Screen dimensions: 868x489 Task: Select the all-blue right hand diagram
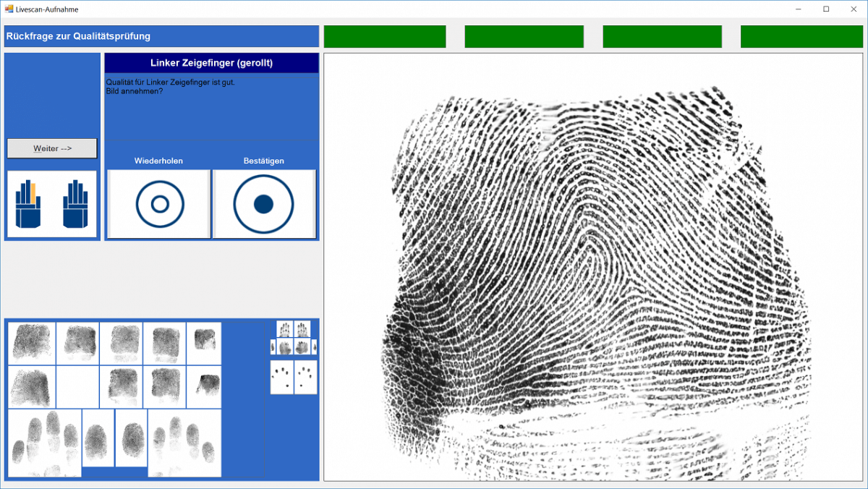click(75, 205)
